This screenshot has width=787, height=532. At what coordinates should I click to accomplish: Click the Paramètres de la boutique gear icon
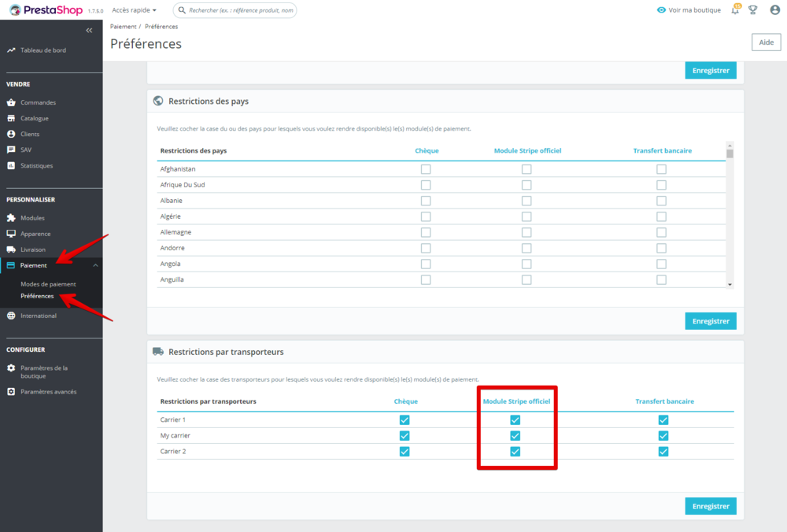click(x=11, y=368)
